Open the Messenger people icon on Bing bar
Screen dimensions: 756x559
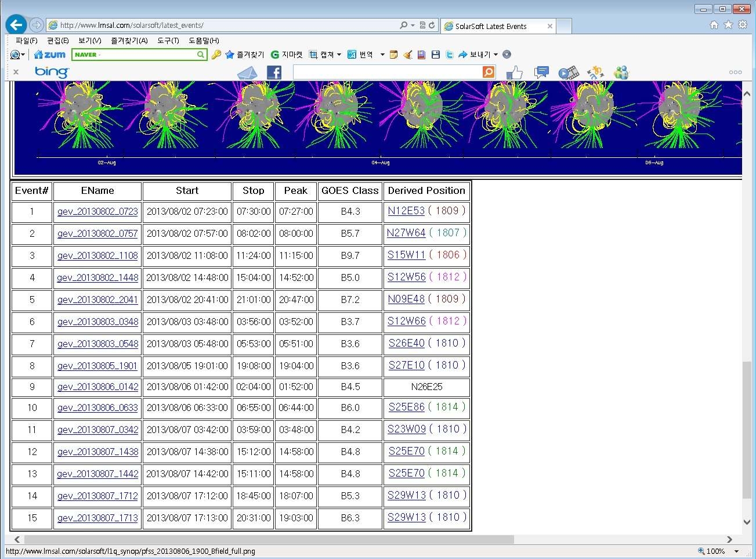pyautogui.click(x=621, y=73)
